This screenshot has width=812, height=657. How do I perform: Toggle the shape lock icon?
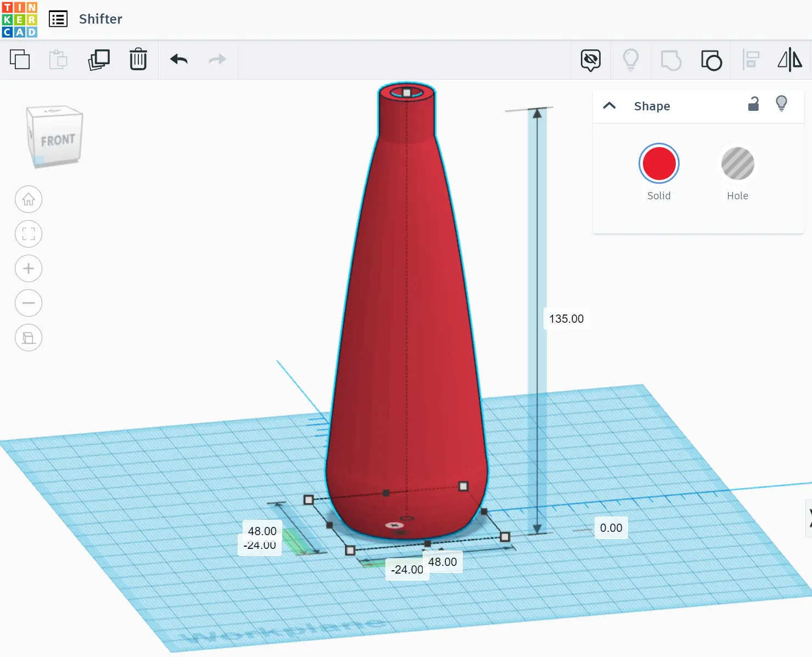[753, 104]
